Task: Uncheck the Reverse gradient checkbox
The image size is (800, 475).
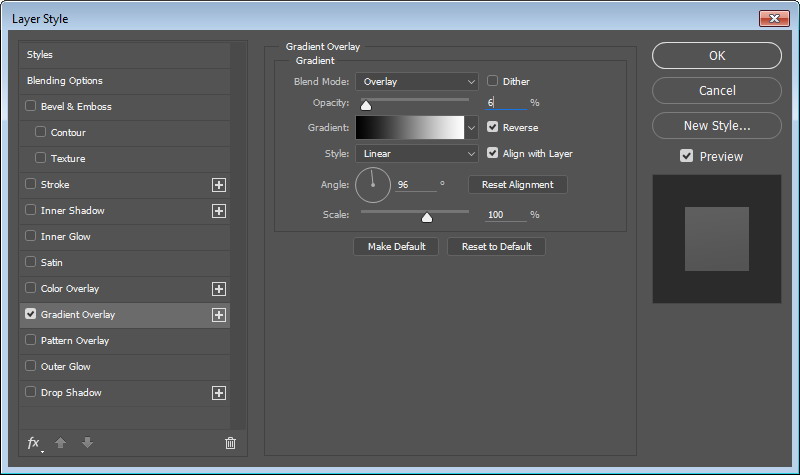Action: 493,127
